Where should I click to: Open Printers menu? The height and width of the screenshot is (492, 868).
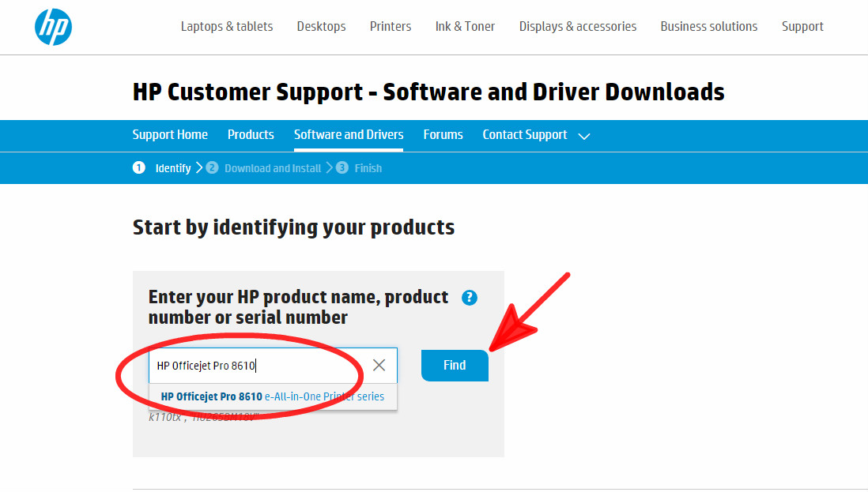[x=391, y=27]
